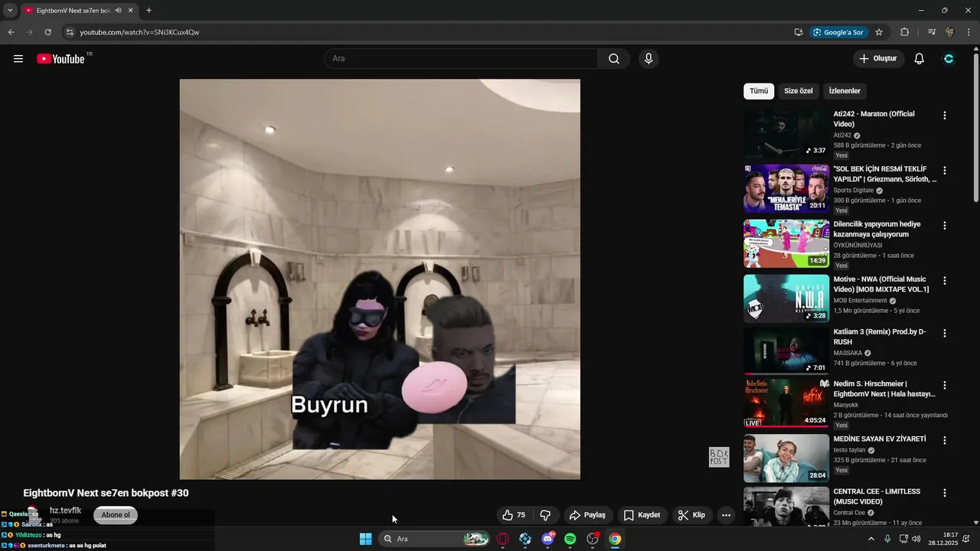Open the Chrome profile avatar
Screen dimensions: 980x551
[950, 32]
